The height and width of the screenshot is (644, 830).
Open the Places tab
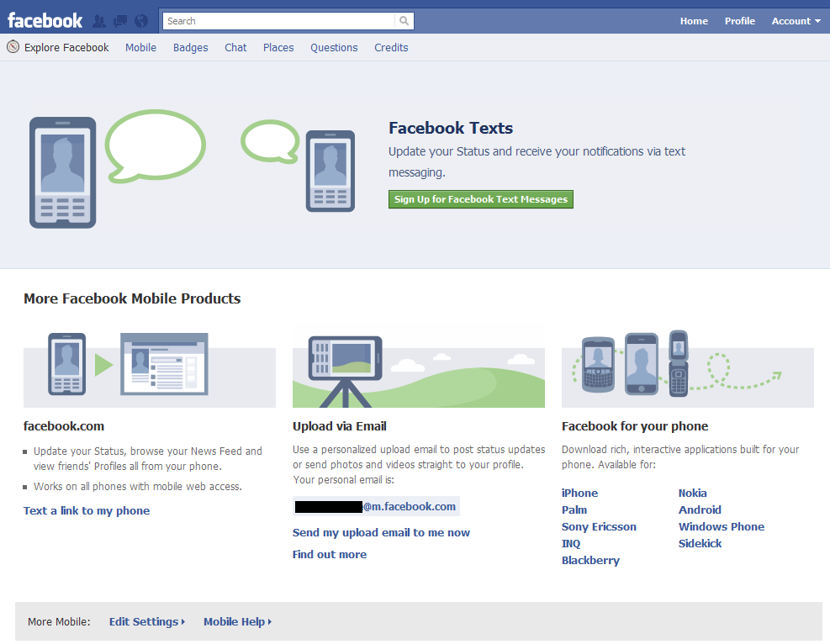click(x=278, y=48)
